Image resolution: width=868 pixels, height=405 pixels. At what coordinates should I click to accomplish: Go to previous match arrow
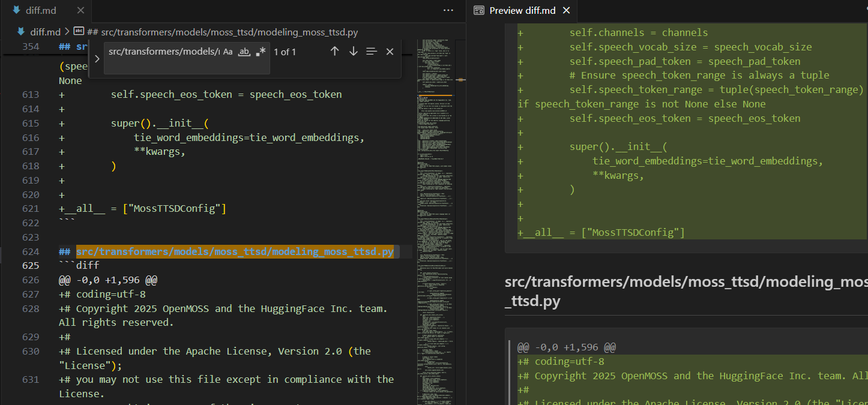[x=335, y=52]
